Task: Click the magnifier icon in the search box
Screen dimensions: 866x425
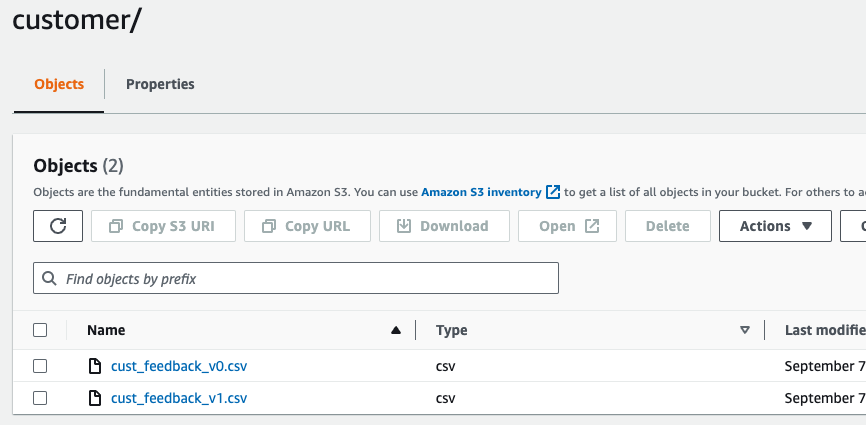Action: coord(49,279)
